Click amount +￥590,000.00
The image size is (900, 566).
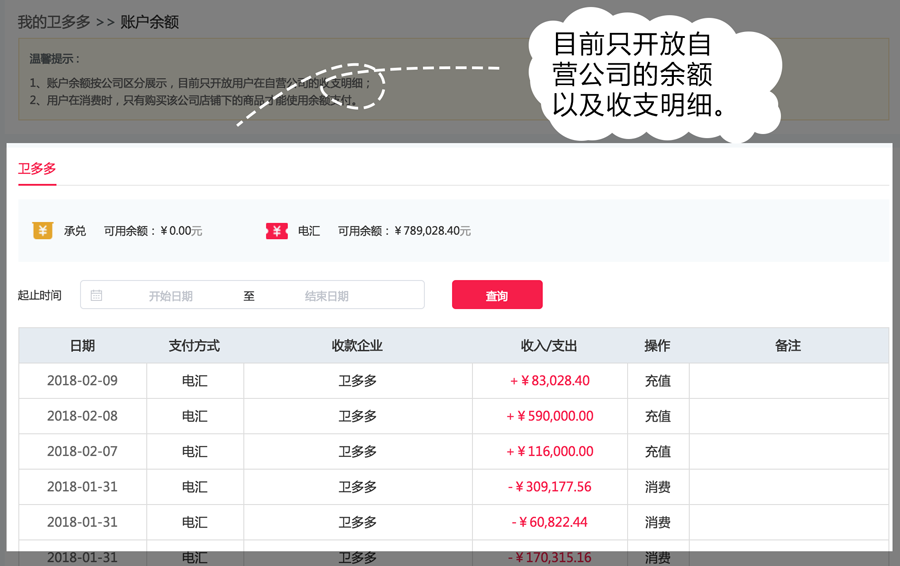(550, 416)
